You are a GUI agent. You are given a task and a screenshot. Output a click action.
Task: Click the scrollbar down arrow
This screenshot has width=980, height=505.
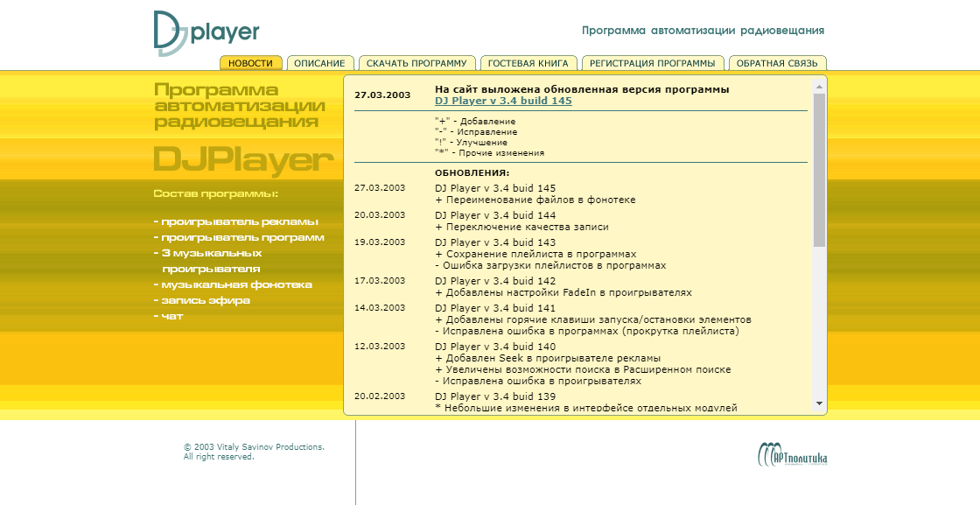click(x=819, y=403)
